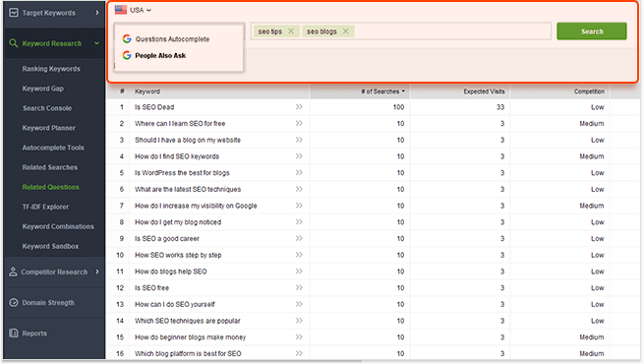Open Keyword Planner in sidebar
644x364 pixels.
49,128
